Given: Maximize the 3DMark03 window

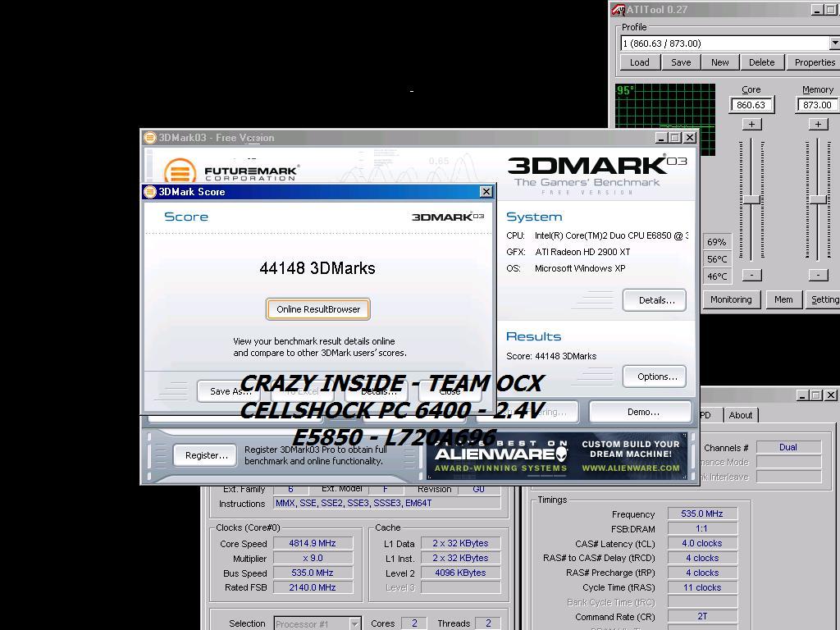Looking at the screenshot, I should (x=675, y=138).
